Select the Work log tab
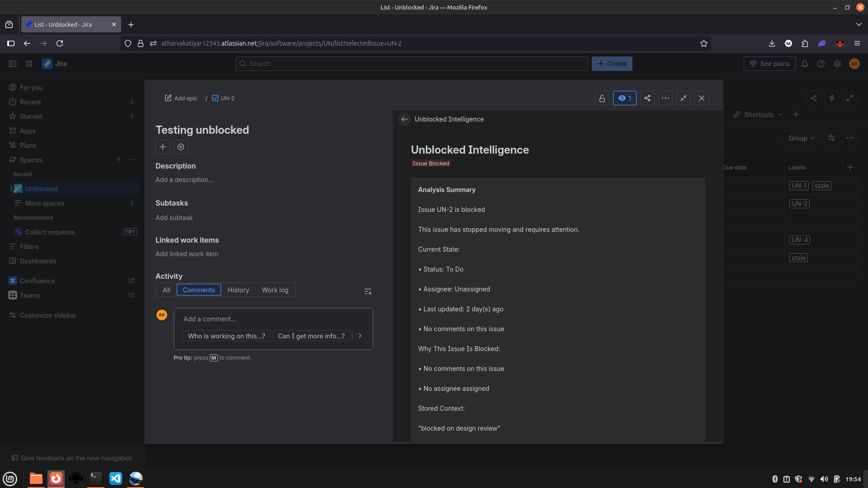The image size is (868, 488). coord(275,290)
